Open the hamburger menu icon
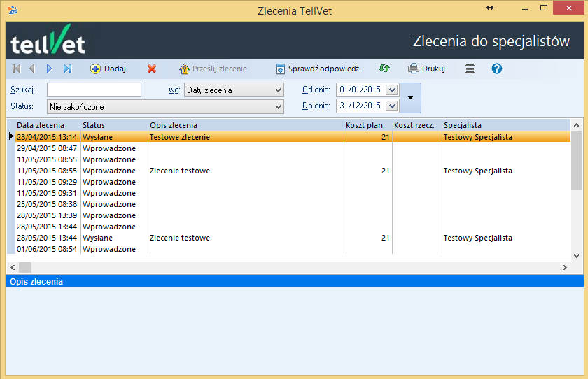The width and height of the screenshot is (588, 379). [470, 69]
